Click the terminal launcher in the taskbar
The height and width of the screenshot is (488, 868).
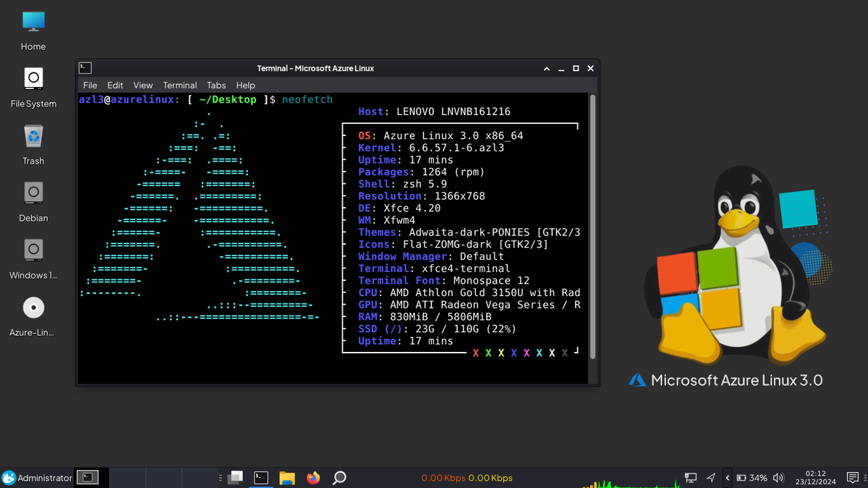pyautogui.click(x=261, y=478)
